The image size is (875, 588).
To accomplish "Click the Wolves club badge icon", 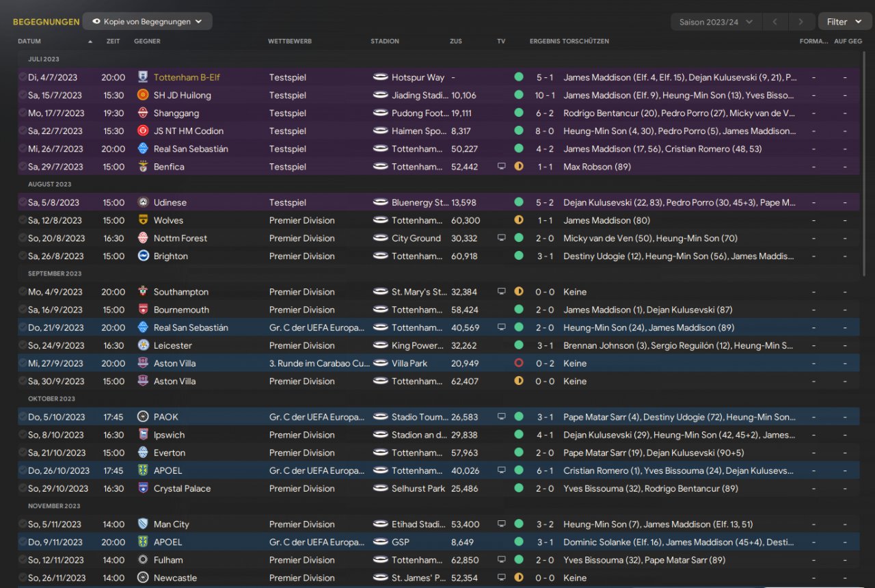I will (x=143, y=220).
